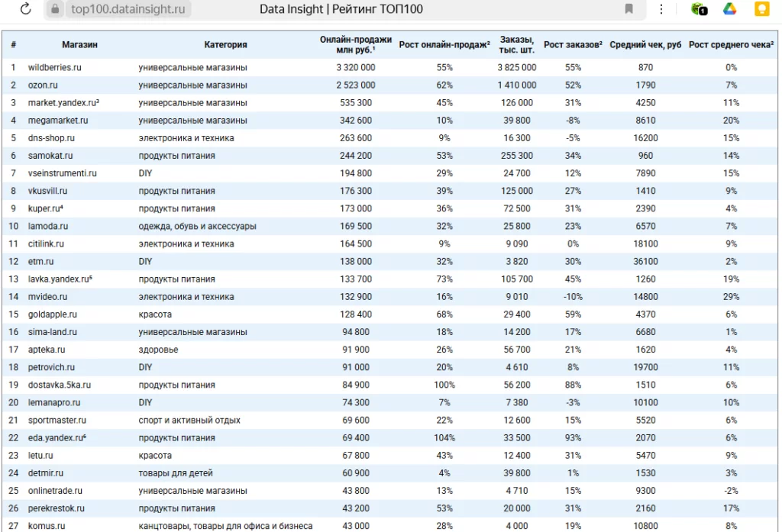This screenshot has height=532, width=782.
Task: Click the lock icon in address bar
Action: point(55,9)
